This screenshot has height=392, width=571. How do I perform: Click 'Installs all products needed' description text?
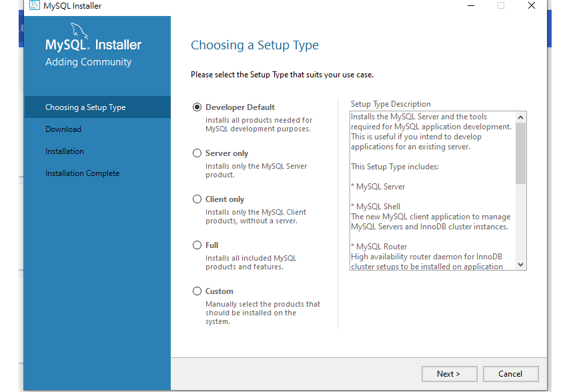259,125
